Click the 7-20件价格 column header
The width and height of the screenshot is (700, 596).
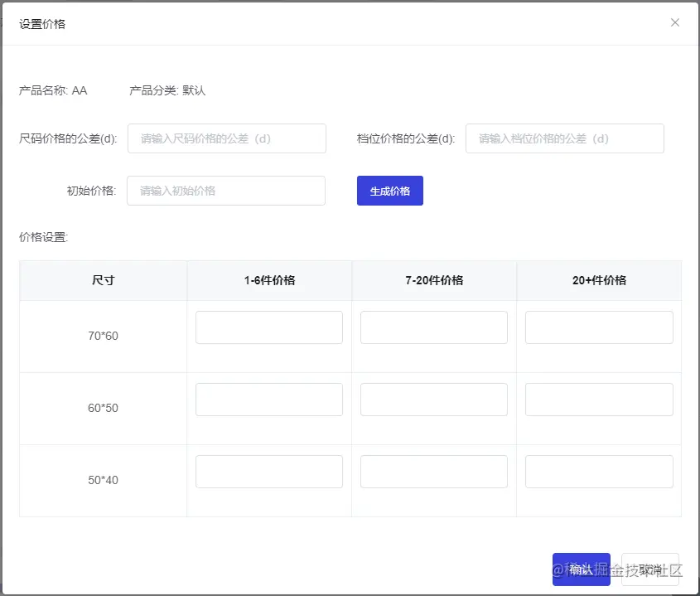tap(434, 280)
